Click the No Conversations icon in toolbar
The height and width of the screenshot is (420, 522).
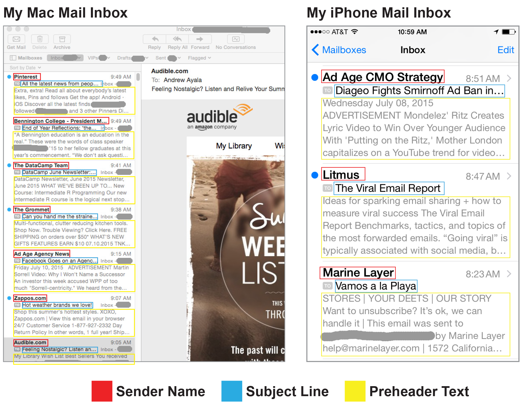click(236, 39)
